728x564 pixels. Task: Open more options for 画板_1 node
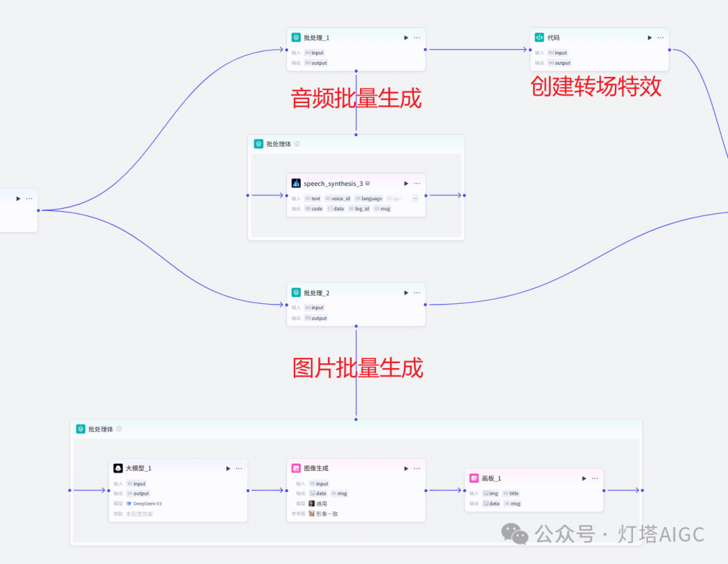[595, 478]
